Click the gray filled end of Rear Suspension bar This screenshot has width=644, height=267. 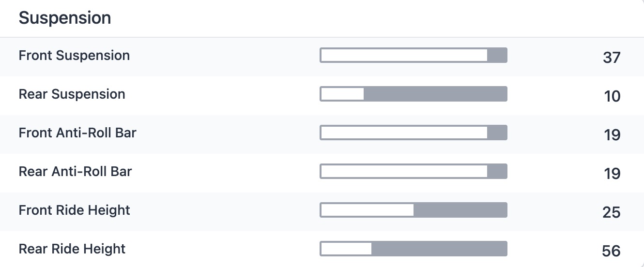(435, 94)
